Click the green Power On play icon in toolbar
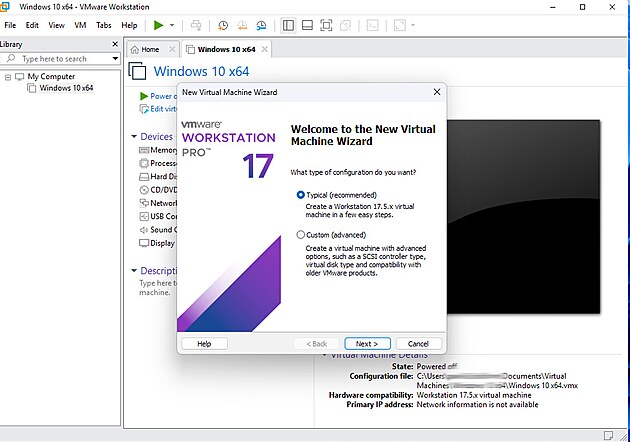Viewport: 630px width, 442px height. coord(158,24)
